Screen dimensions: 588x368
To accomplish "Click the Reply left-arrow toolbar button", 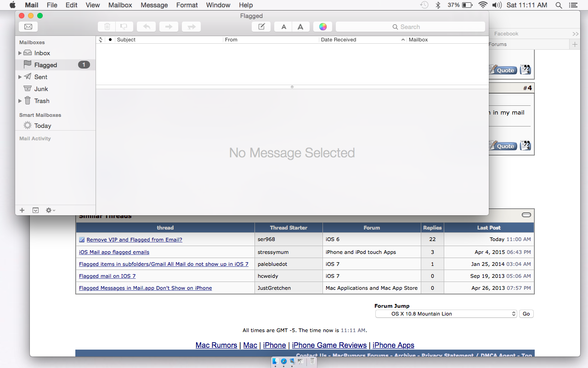I will pyautogui.click(x=147, y=27).
